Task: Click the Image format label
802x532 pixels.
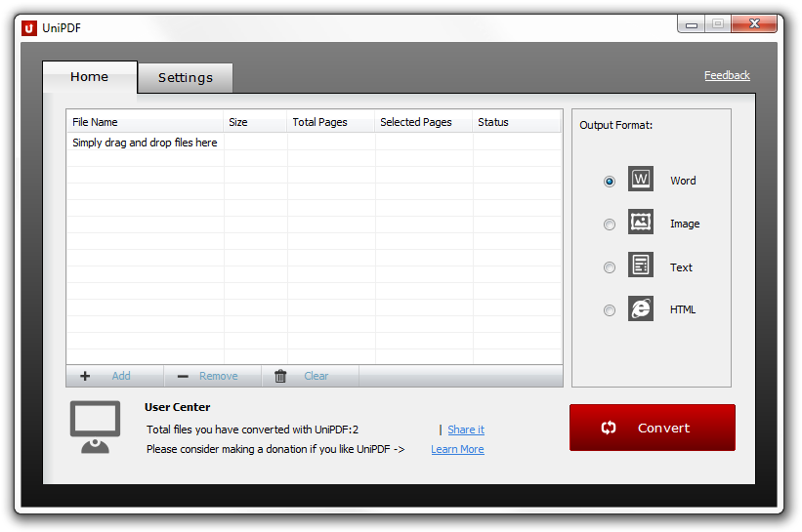Action: 685,224
